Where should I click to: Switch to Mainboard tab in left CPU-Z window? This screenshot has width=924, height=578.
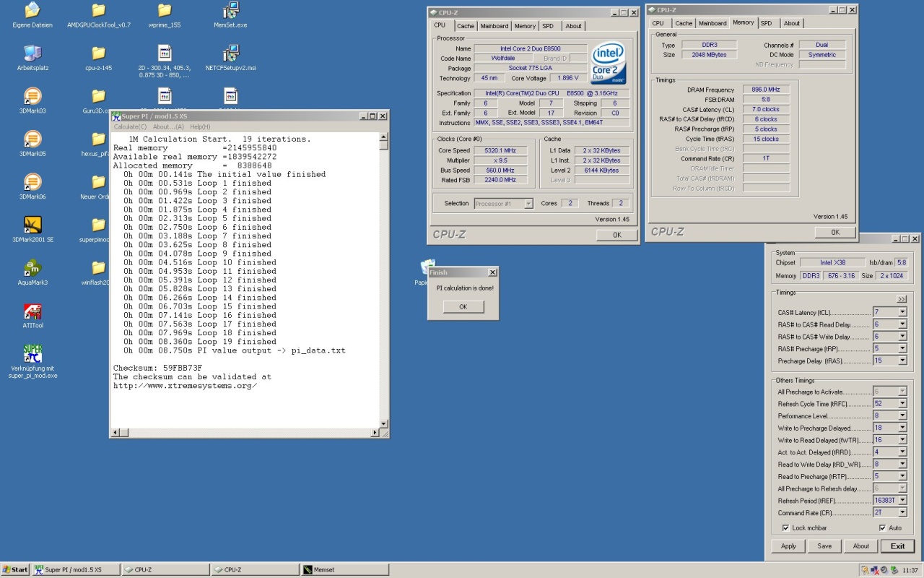click(x=494, y=26)
